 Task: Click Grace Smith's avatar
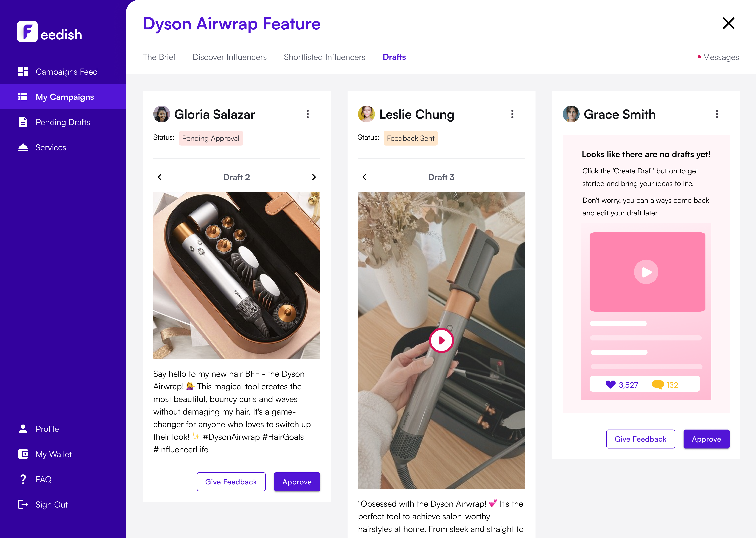[571, 114]
